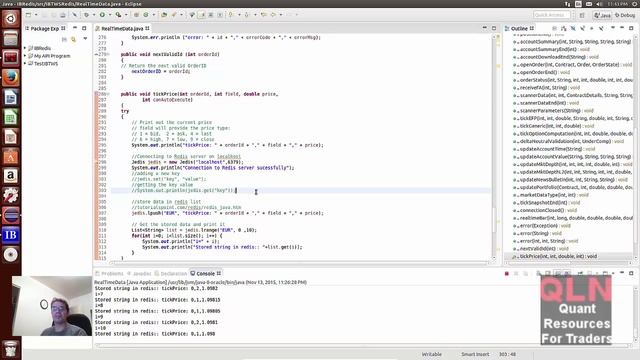Select the Console tab
This screenshot has height=360, width=640.
[x=205, y=273]
